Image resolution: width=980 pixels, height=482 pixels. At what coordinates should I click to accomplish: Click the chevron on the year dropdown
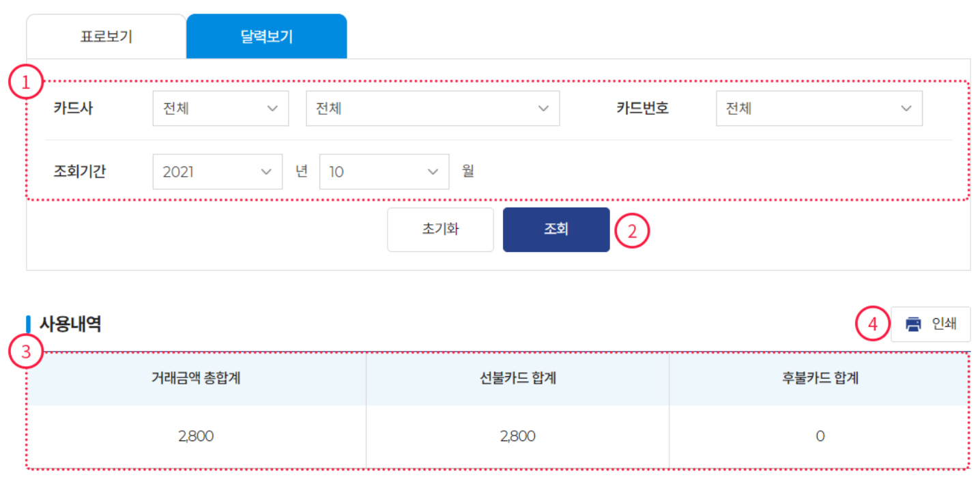click(x=268, y=171)
